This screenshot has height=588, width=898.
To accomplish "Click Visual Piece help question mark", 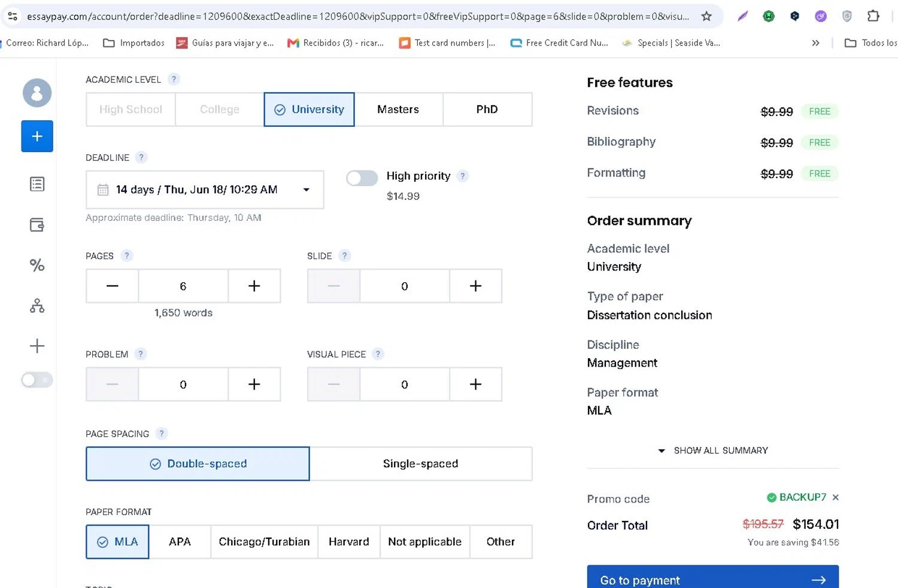I will click(x=378, y=354).
